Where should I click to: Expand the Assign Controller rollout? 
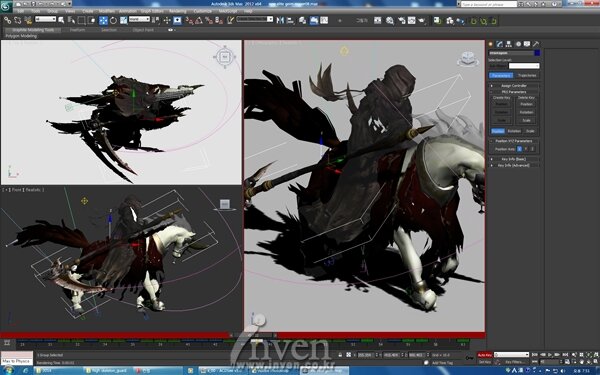(x=514, y=86)
